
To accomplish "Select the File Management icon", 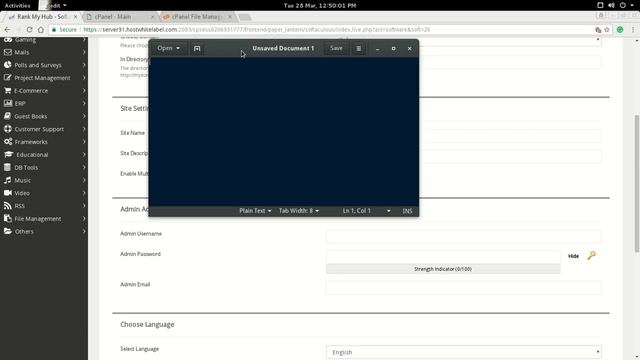I will click(x=7, y=218).
